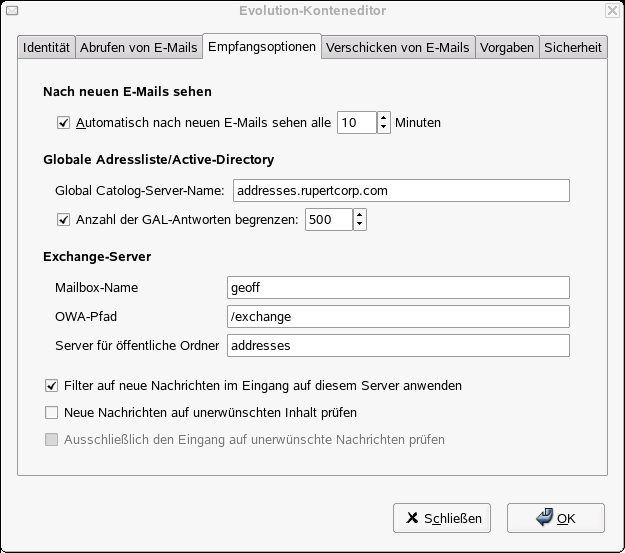The image size is (625, 553).
Task: Click the Server für öffentliche Ordner field
Action: (x=398, y=345)
